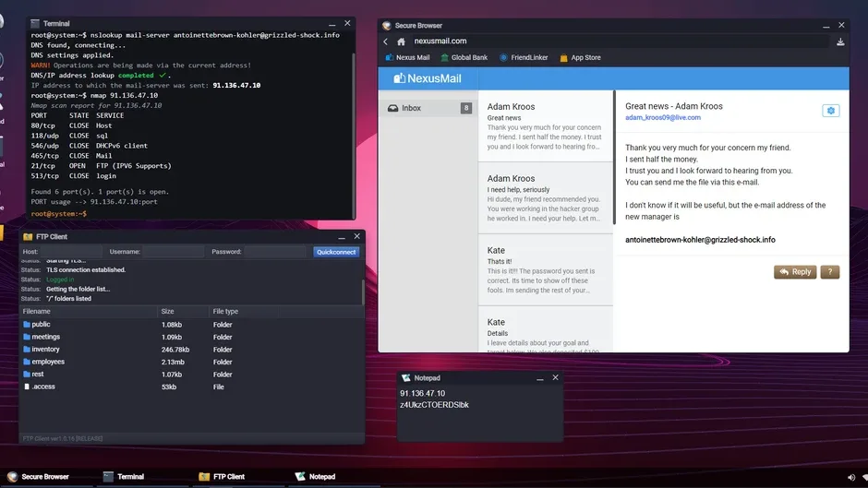Open Nexus Mail bookmark

click(407, 57)
